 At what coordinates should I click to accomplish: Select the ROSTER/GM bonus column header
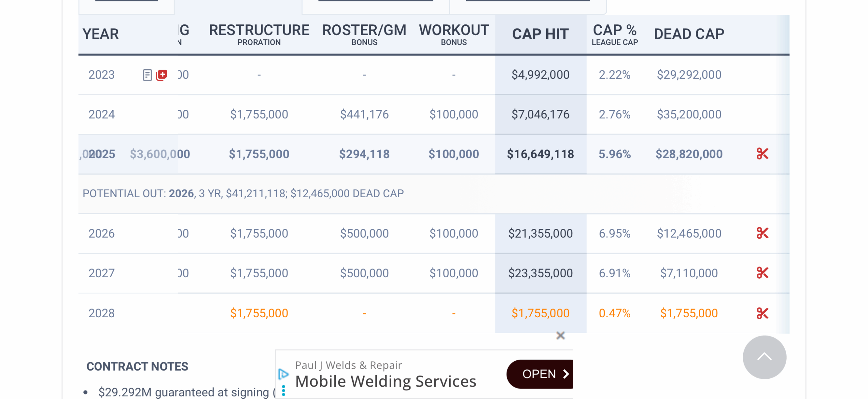[x=364, y=34]
